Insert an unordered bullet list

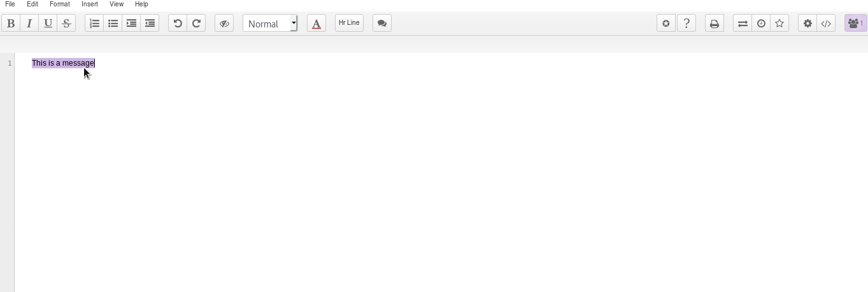tap(113, 24)
